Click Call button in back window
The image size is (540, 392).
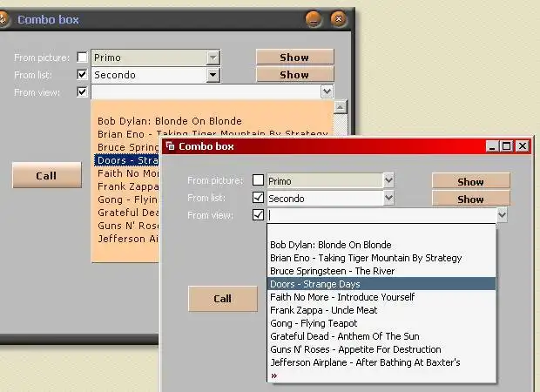pos(46,175)
